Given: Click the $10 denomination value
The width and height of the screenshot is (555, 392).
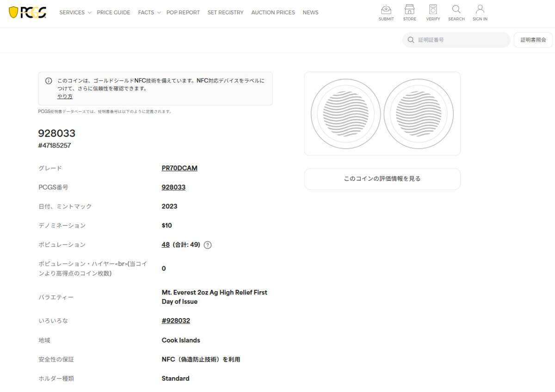Looking at the screenshot, I should coord(166,226).
